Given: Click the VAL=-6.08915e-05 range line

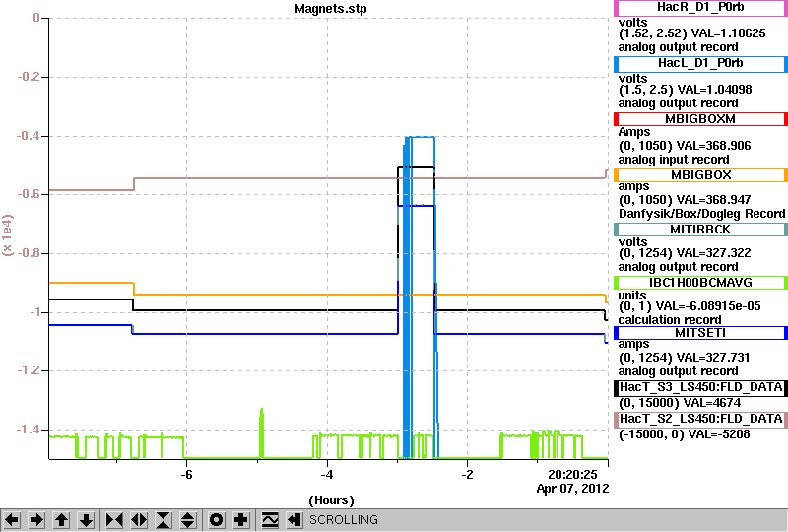Looking at the screenshot, I should click(x=689, y=306).
